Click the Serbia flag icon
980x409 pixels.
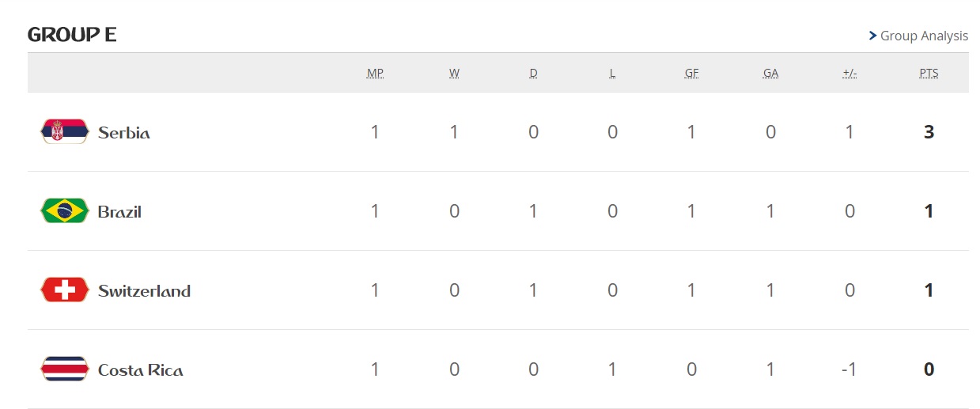64,131
